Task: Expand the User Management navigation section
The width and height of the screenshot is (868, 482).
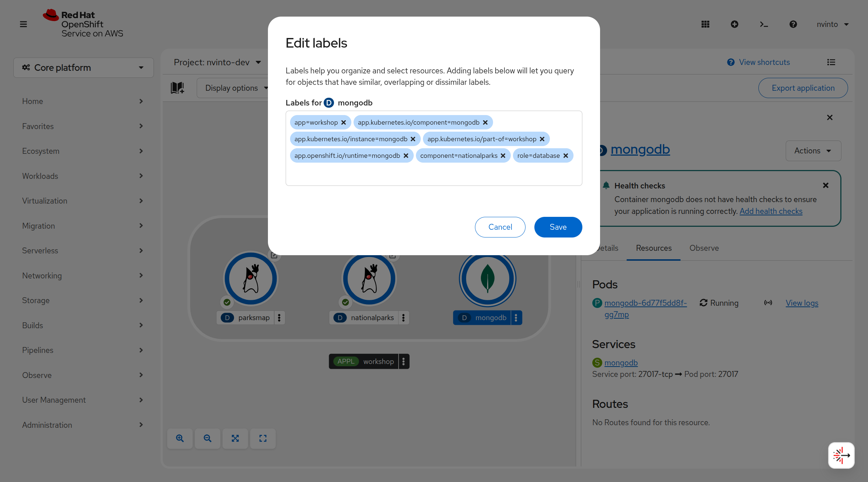Action: (x=83, y=400)
